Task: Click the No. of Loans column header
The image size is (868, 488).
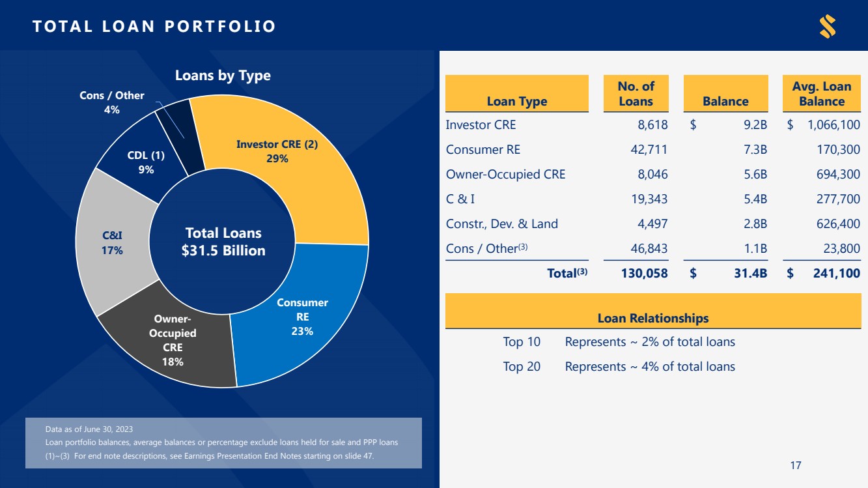Action: pyautogui.click(x=636, y=94)
